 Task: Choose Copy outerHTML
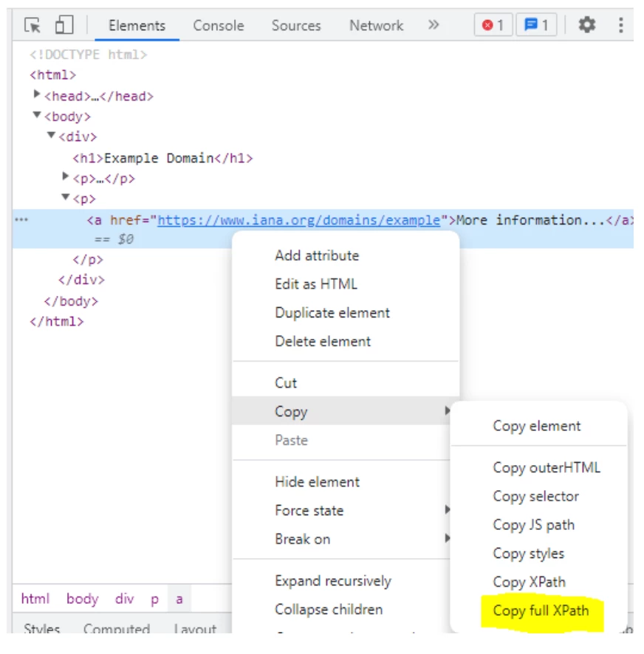[x=539, y=467]
